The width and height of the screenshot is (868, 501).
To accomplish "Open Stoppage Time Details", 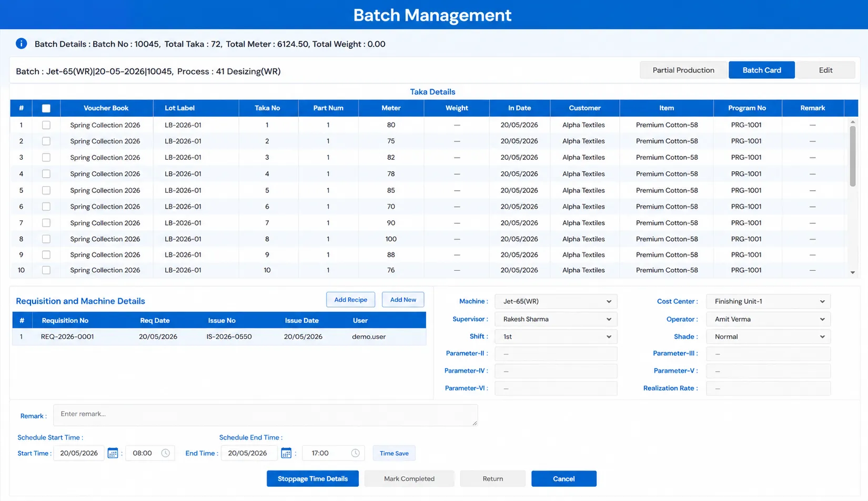I will [x=312, y=478].
